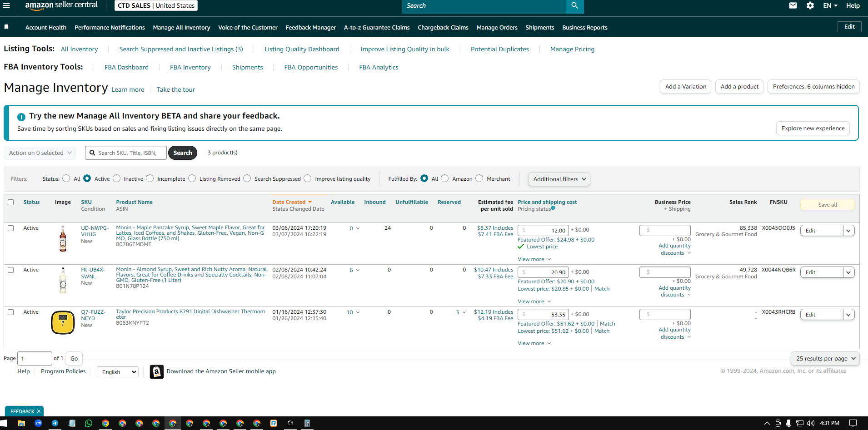Screen dimensions: 868x430
Task: Check the box for SKU FK-UB4X-SWNL
Action: 11,270
